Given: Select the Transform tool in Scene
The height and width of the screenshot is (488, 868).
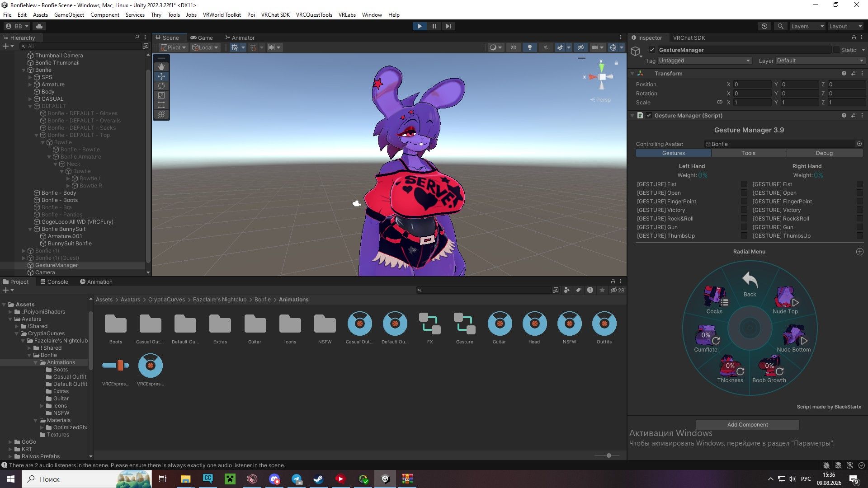Looking at the screenshot, I should (161, 114).
